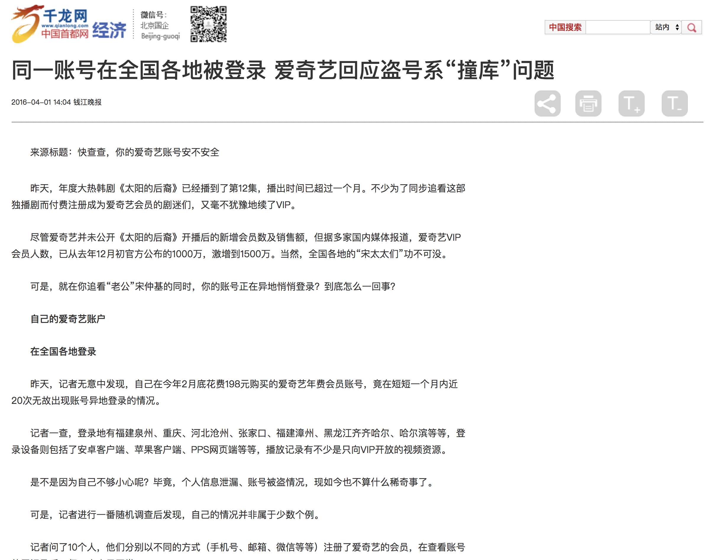The image size is (728, 560).
Task: Click the article headline about 爱奇艺
Action: [283, 70]
